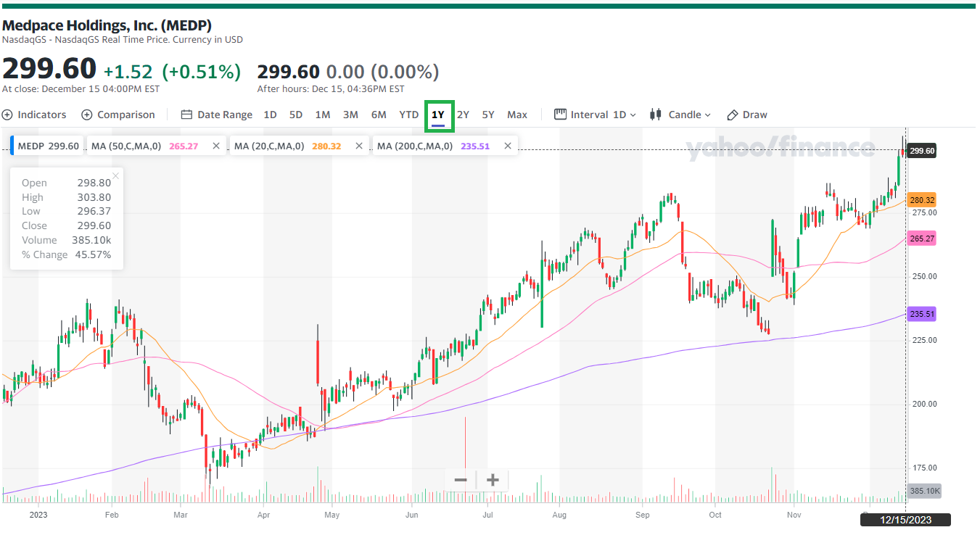Image resolution: width=980 pixels, height=543 pixels.
Task: Close the Open/High/Low/Close info box
Action: pos(115,175)
